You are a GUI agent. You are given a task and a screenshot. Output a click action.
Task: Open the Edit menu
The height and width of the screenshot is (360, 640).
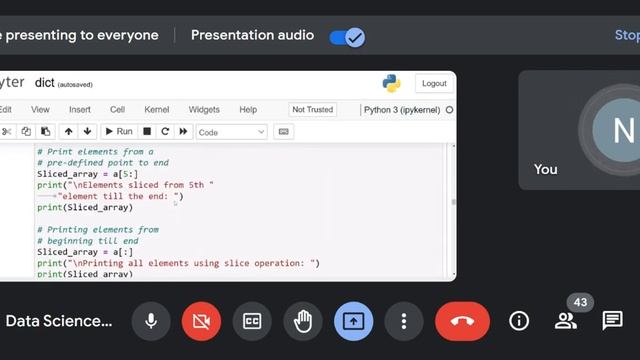pos(5,109)
